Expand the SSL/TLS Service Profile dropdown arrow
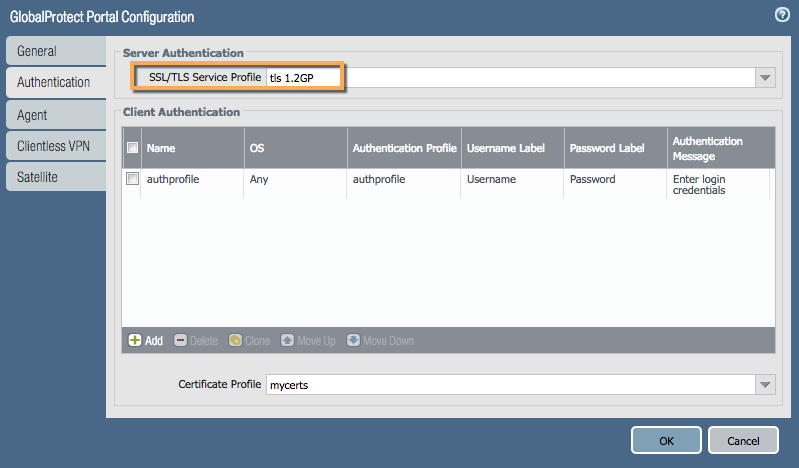 coord(765,77)
